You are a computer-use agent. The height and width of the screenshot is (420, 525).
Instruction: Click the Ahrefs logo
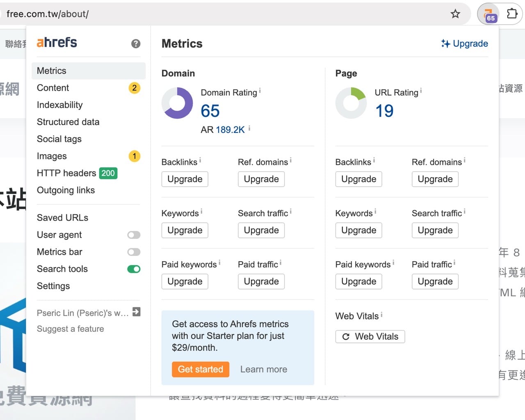coord(57,42)
